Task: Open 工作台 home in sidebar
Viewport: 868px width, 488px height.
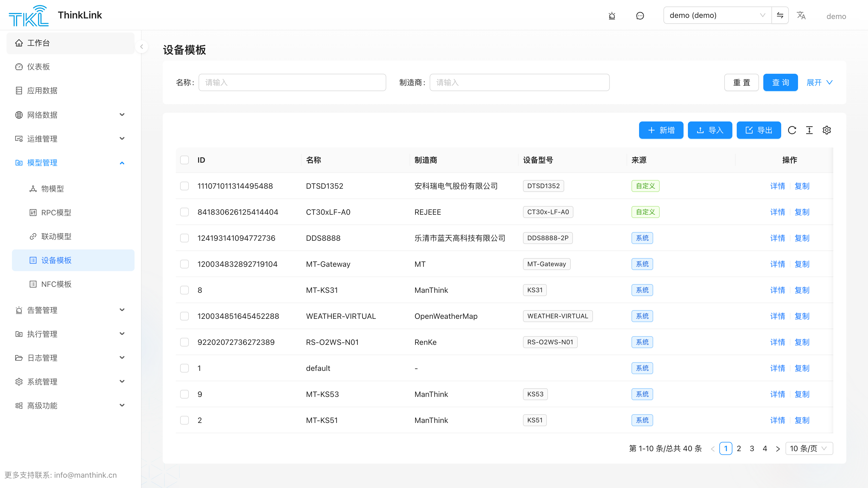Action: [71, 43]
